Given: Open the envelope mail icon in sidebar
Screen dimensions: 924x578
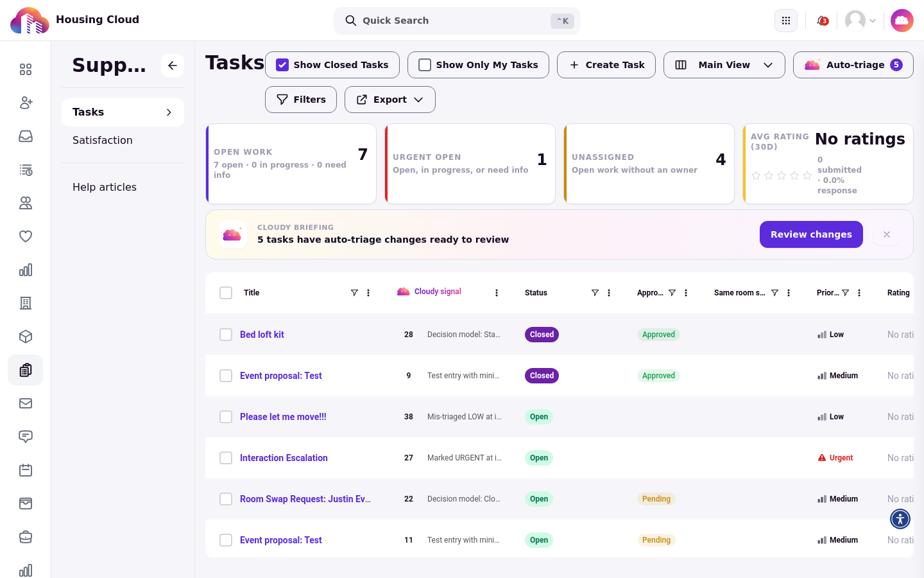Looking at the screenshot, I should point(26,403).
